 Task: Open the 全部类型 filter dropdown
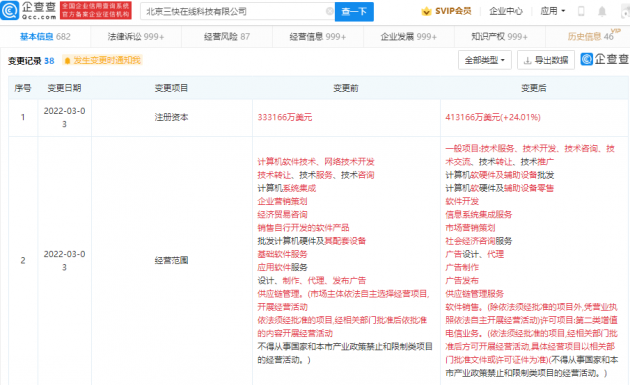coord(485,60)
